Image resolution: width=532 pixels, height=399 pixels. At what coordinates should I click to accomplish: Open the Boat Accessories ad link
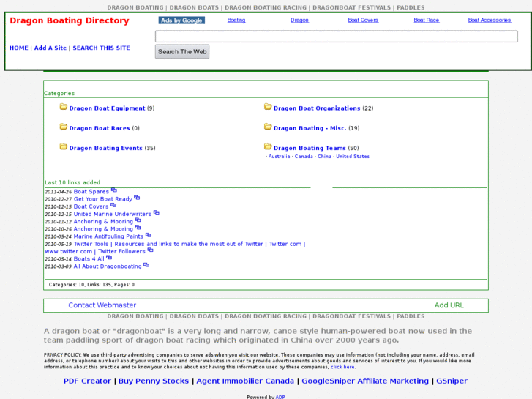[x=490, y=20]
